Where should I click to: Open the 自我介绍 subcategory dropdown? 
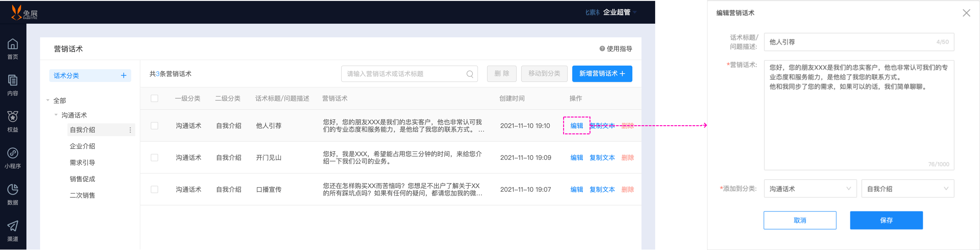(908, 189)
